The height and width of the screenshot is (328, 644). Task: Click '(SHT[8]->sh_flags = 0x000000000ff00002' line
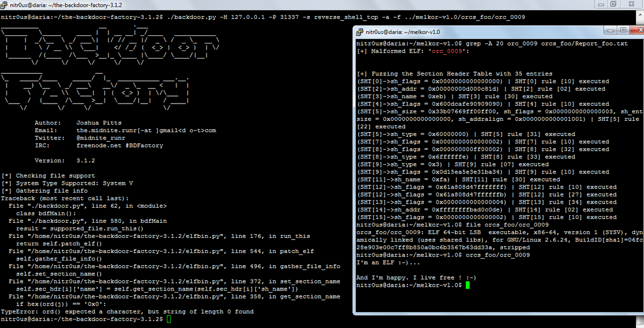tap(482, 149)
